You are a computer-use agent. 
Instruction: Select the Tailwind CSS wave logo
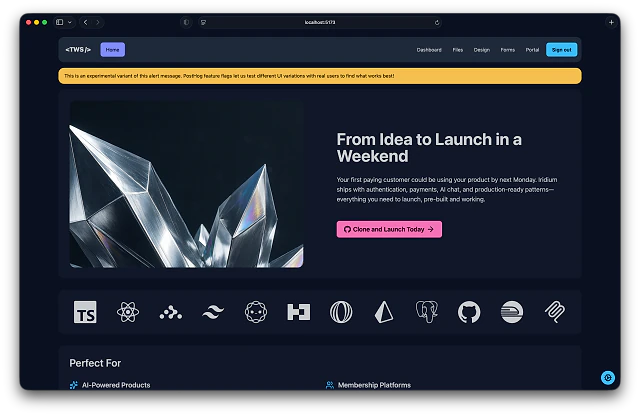[x=213, y=312]
